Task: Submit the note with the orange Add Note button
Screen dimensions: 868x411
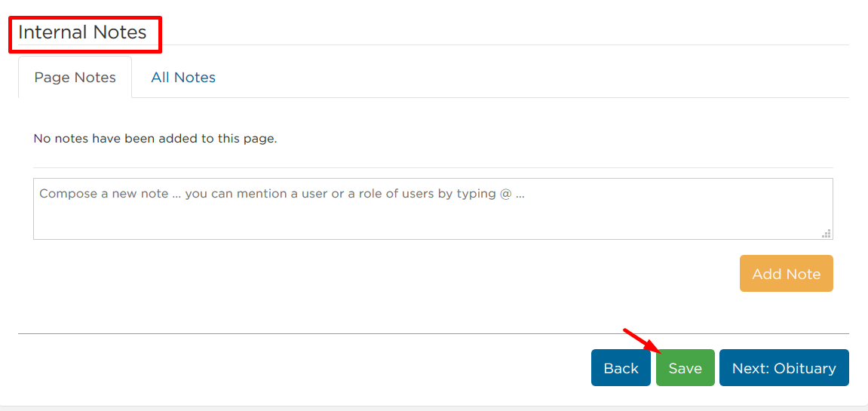Action: 786,273
